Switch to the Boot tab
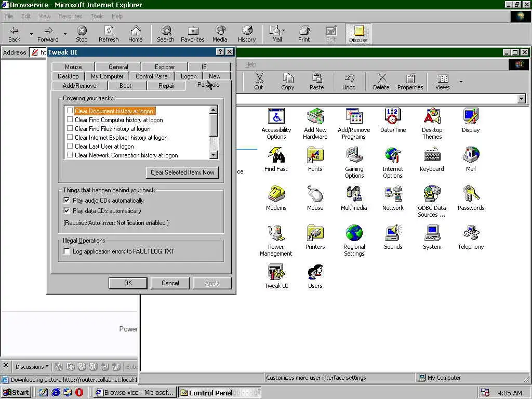 pyautogui.click(x=125, y=86)
